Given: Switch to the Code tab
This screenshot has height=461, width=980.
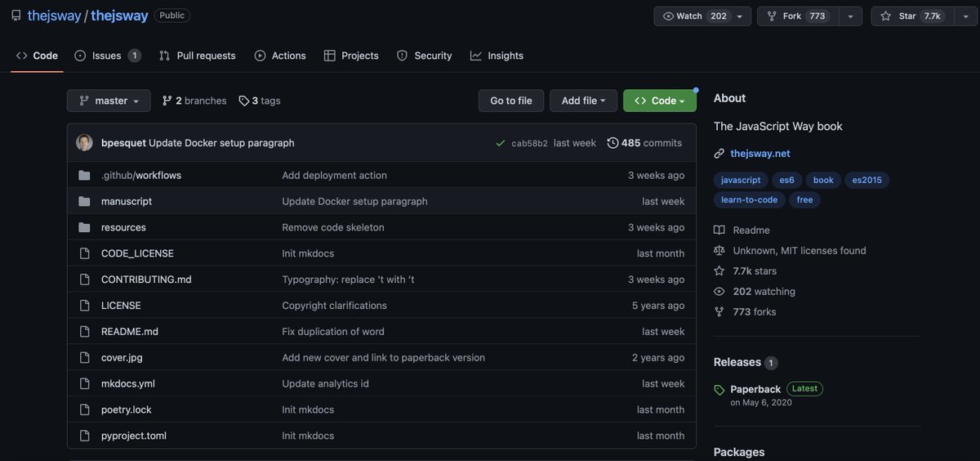Looking at the screenshot, I should [x=37, y=56].
